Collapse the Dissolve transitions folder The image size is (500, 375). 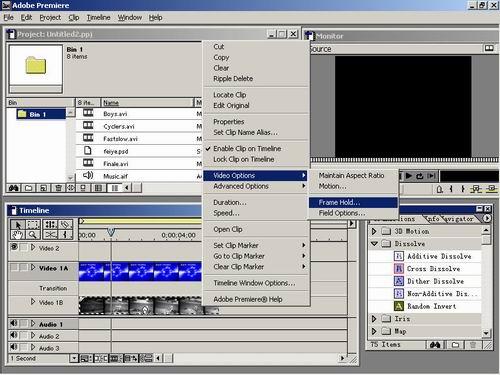point(374,244)
